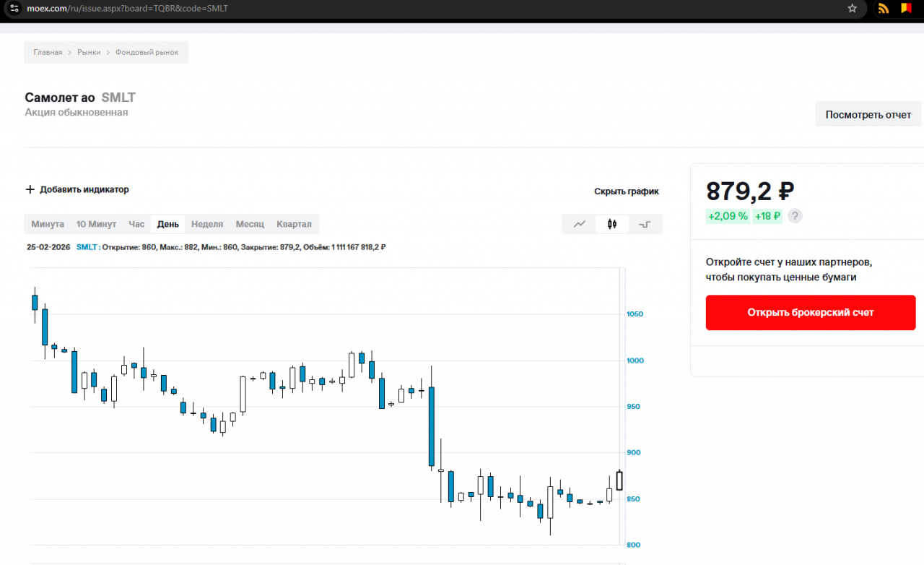Open the RSS feed extension icon
Image resolution: width=924 pixels, height=565 pixels.
point(883,9)
